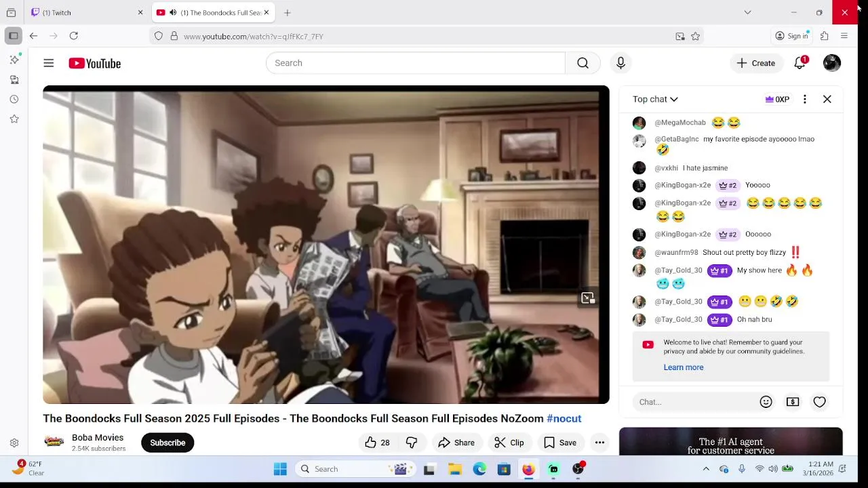
Task: Click the Firefox Sign in button
Action: [791, 36]
